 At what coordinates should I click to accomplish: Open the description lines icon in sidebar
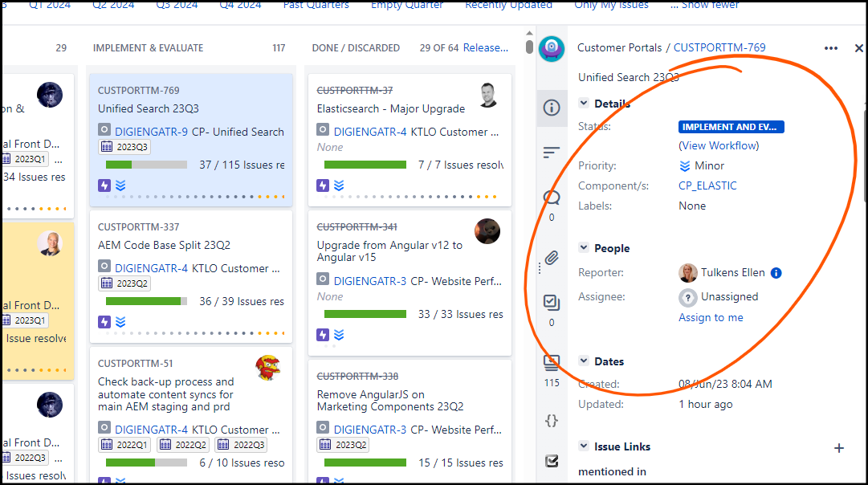[552, 153]
